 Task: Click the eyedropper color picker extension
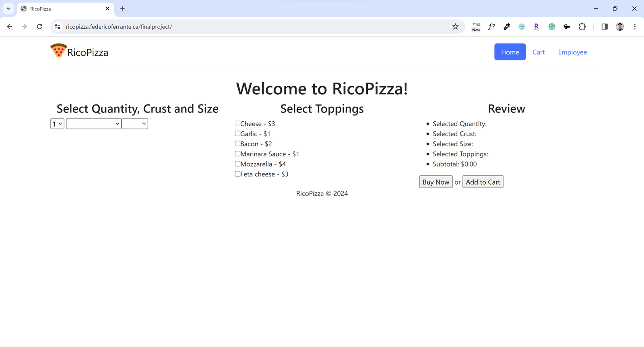(507, 27)
